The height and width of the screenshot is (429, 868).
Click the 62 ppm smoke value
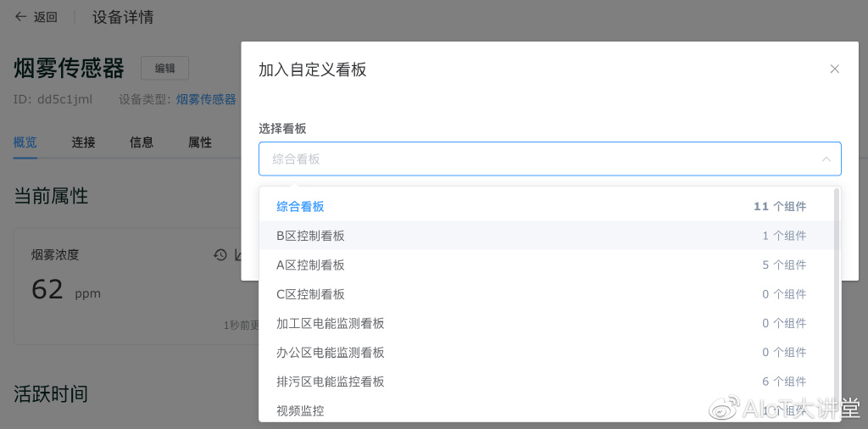click(66, 289)
